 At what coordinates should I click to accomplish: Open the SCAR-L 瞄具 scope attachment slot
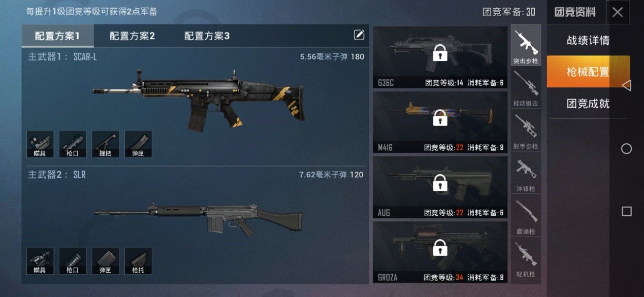tap(40, 144)
